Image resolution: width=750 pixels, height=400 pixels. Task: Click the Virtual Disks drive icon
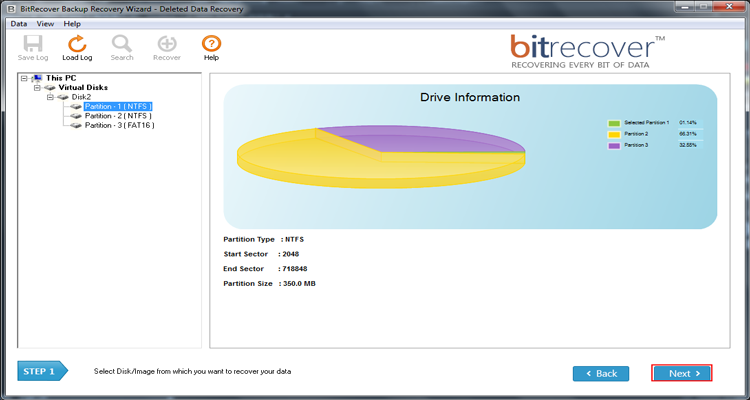click(x=49, y=88)
